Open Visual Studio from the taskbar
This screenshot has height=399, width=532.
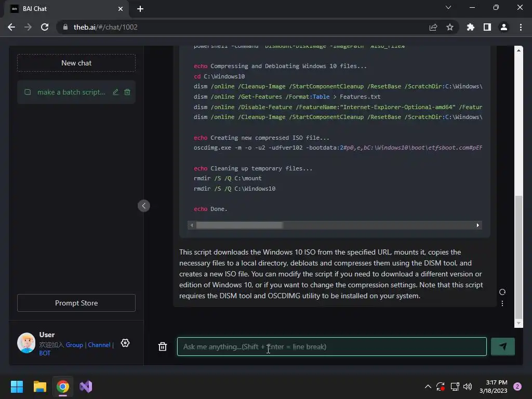click(86, 387)
